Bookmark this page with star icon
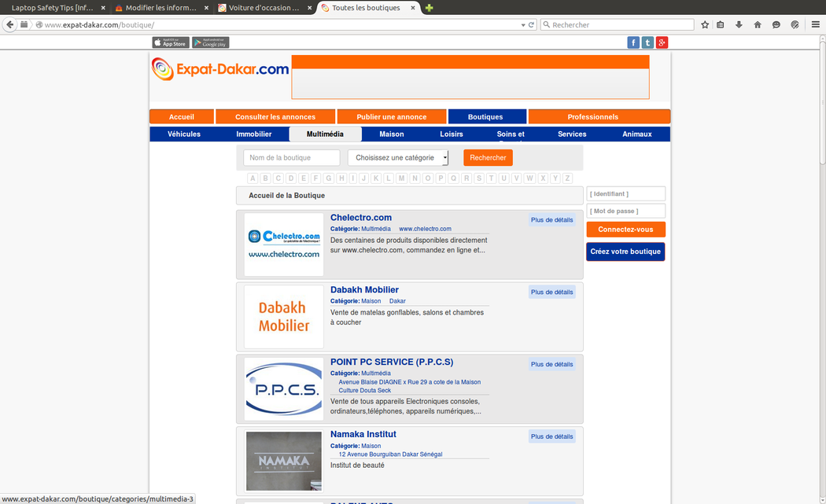The height and width of the screenshot is (504, 826). tap(705, 25)
